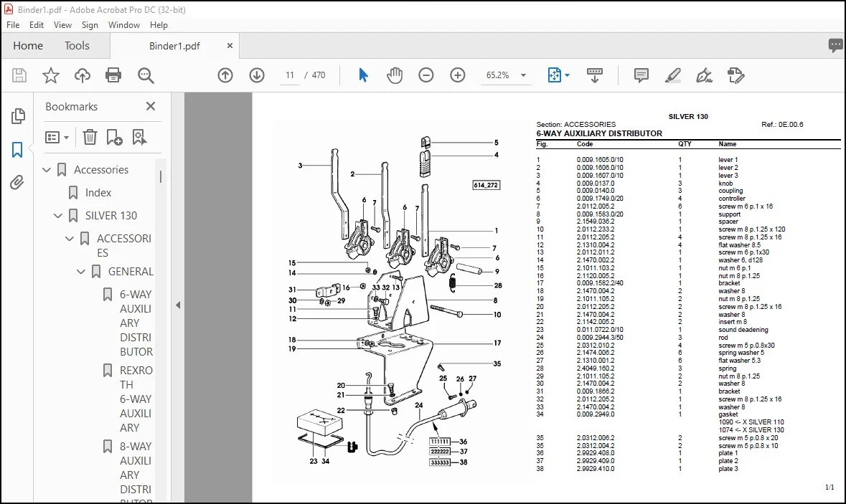Open the zoom percentage dropdown
Screen dimensions: 846x504
coord(523,75)
